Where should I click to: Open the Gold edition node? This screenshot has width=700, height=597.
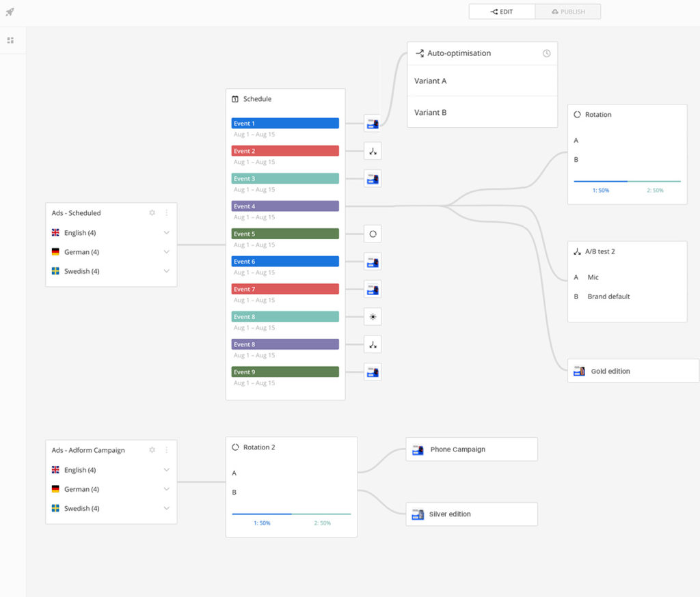pos(633,371)
